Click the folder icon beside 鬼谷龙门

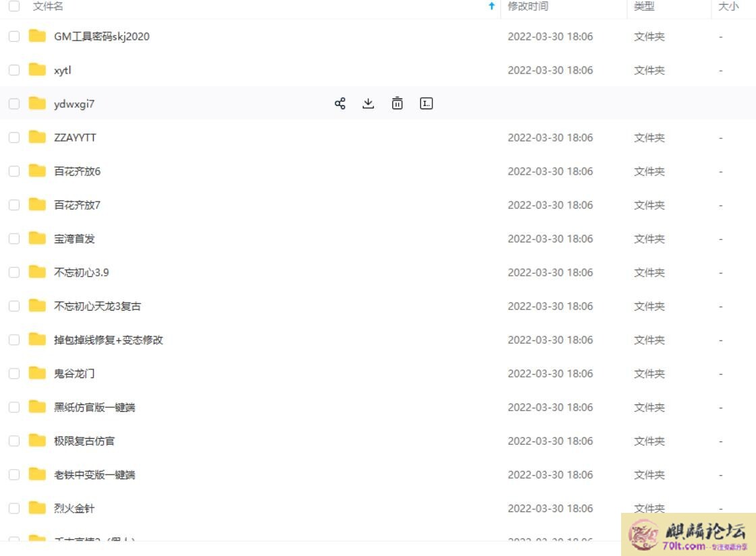[x=37, y=373]
